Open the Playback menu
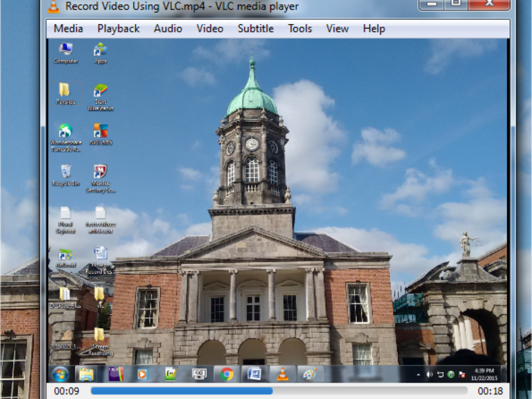532x399 pixels. click(x=118, y=29)
